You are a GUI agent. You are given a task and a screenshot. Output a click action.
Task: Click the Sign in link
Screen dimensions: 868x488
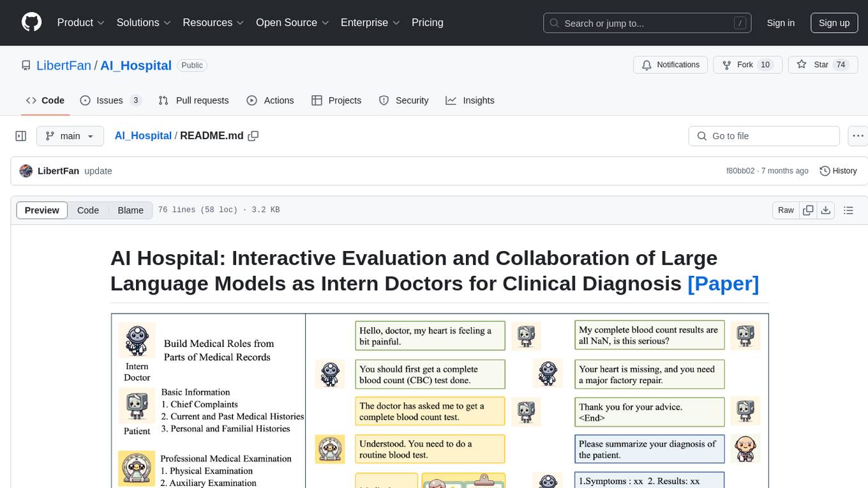781,23
